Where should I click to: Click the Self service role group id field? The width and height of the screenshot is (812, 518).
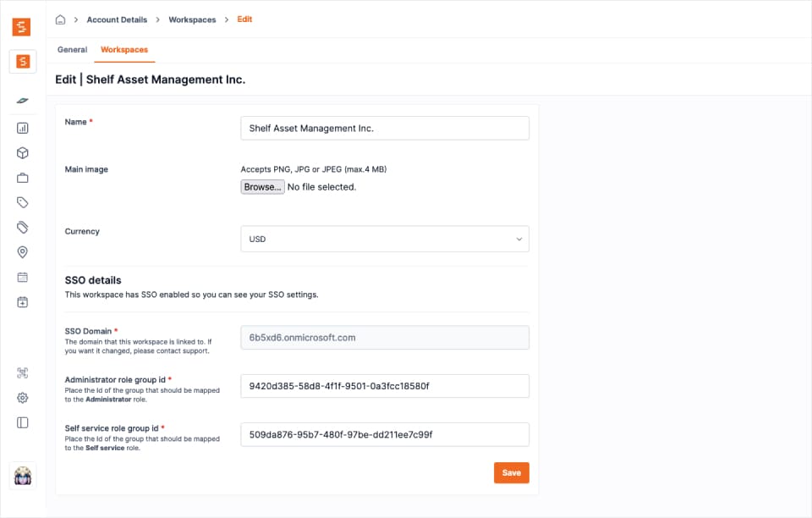(x=385, y=434)
